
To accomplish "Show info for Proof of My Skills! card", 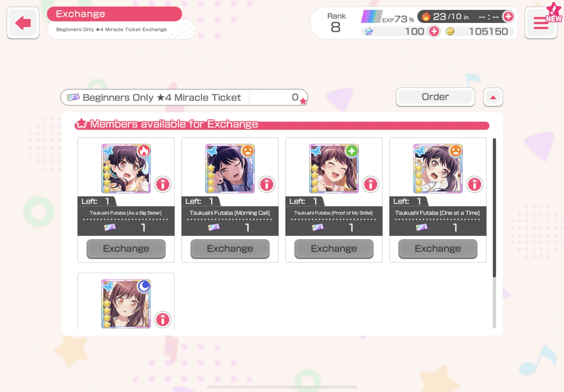I will (370, 184).
